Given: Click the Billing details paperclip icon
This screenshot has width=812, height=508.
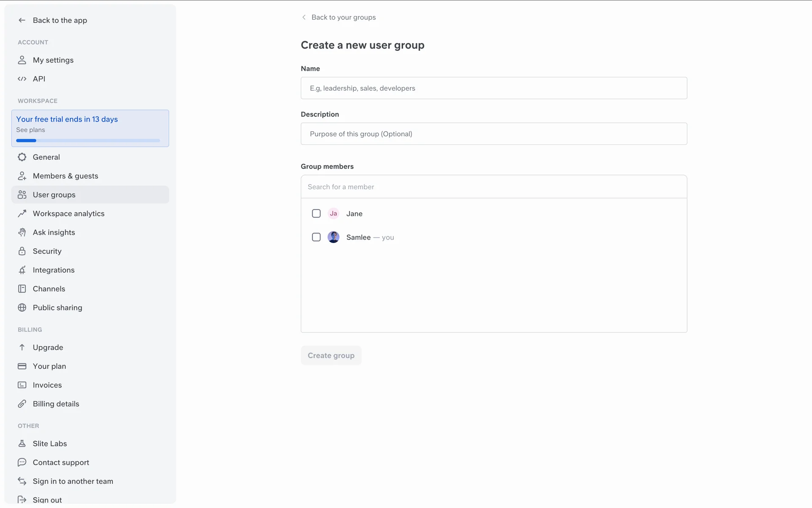Looking at the screenshot, I should click(x=22, y=404).
